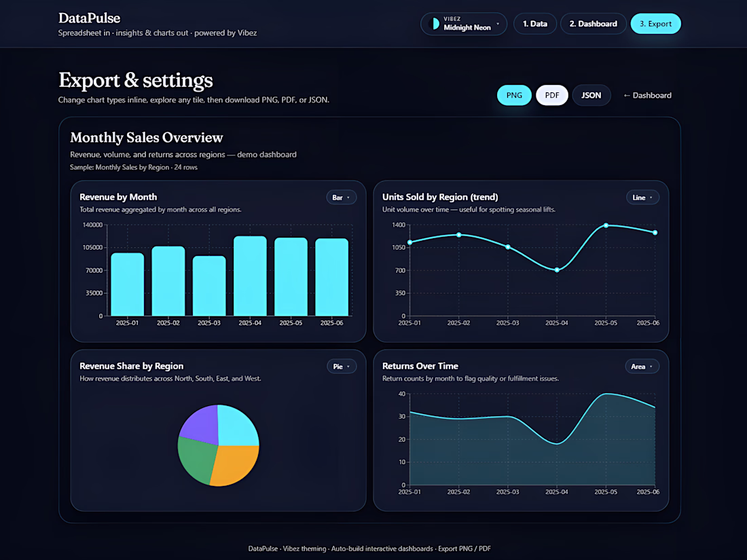The image size is (747, 560).
Task: Click the Revenue by Month tile title
Action: click(118, 197)
